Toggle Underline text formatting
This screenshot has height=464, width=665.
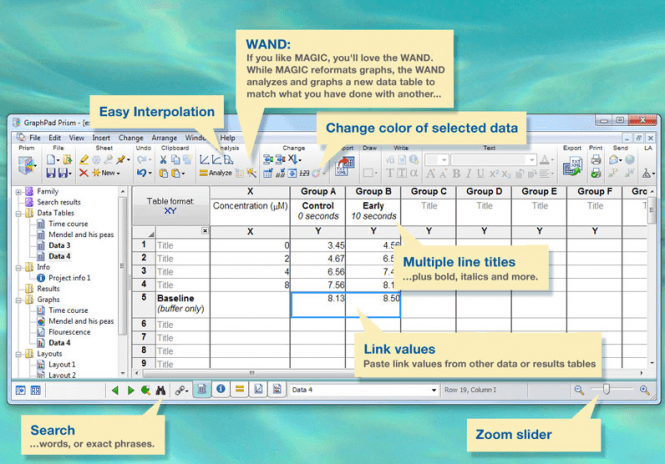click(x=480, y=173)
